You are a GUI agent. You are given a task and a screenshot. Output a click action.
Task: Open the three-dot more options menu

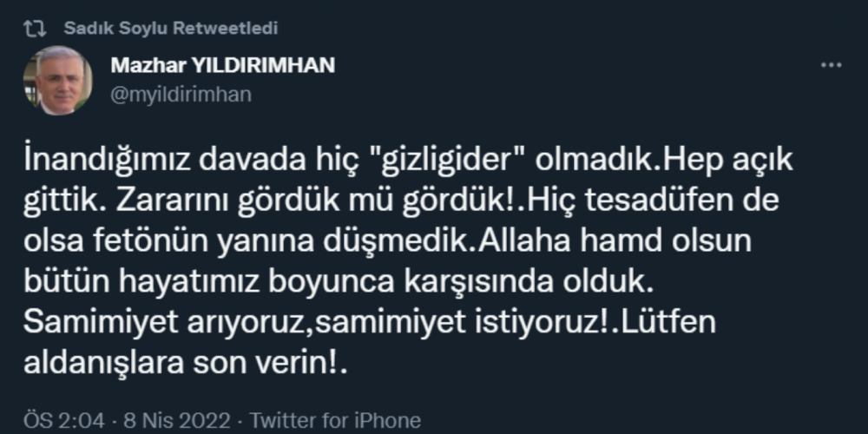coord(831,66)
